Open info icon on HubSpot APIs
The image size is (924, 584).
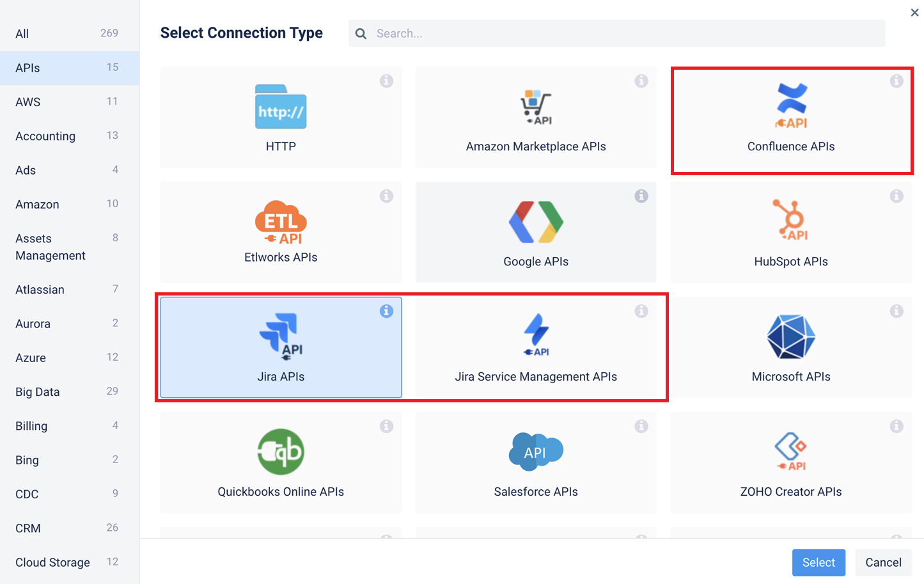tap(897, 196)
